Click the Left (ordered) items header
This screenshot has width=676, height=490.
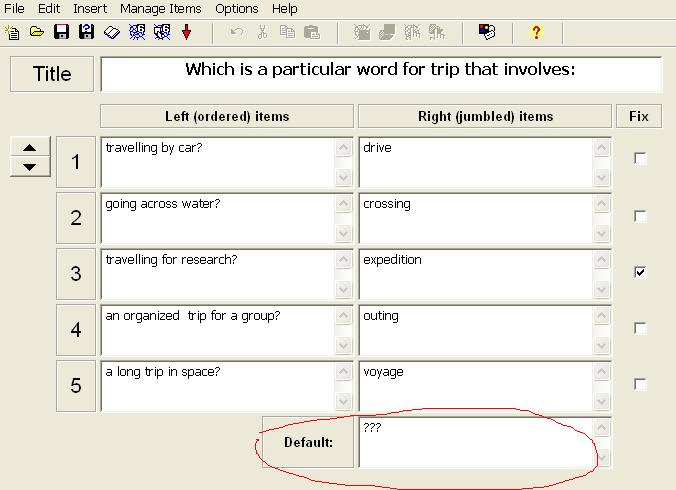(227, 116)
